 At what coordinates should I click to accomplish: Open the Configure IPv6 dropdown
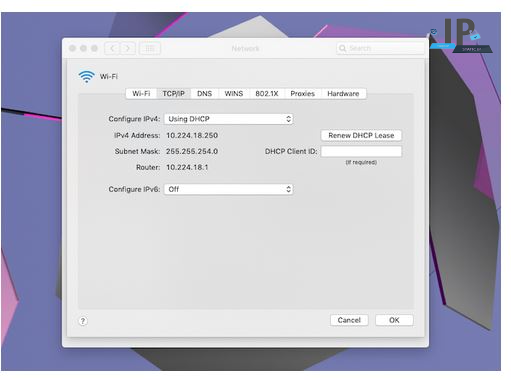point(229,189)
